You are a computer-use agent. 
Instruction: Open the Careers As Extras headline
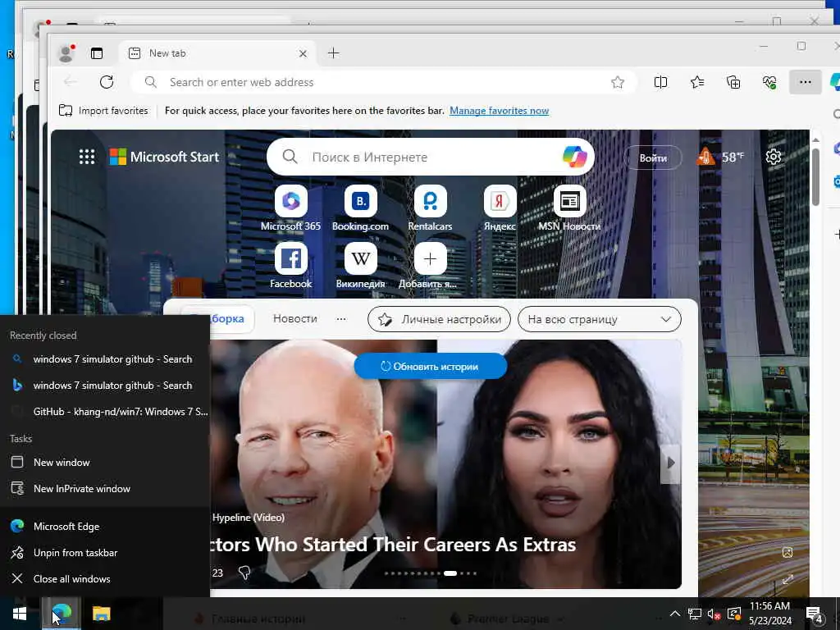(394, 545)
